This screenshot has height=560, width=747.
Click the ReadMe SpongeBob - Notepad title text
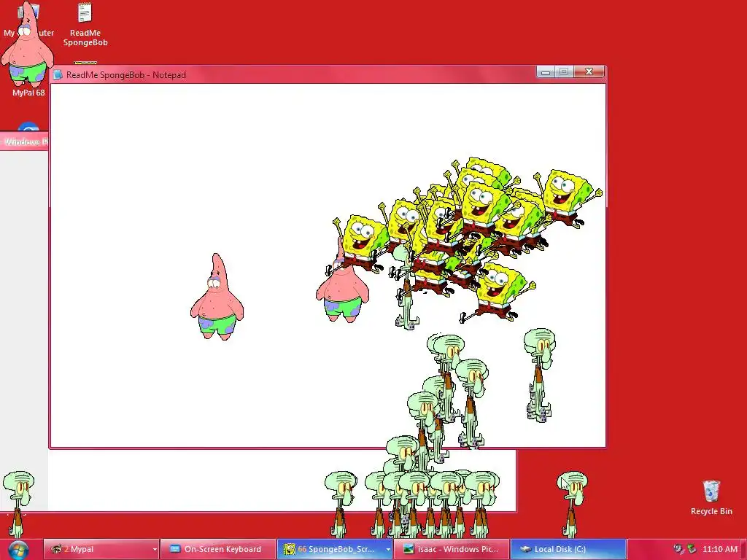click(x=126, y=75)
